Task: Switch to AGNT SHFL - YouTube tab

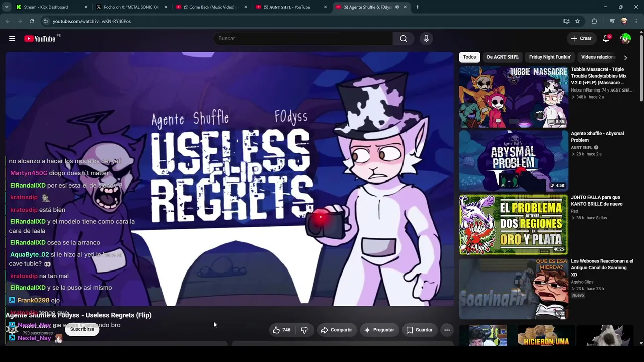Action: (290, 7)
